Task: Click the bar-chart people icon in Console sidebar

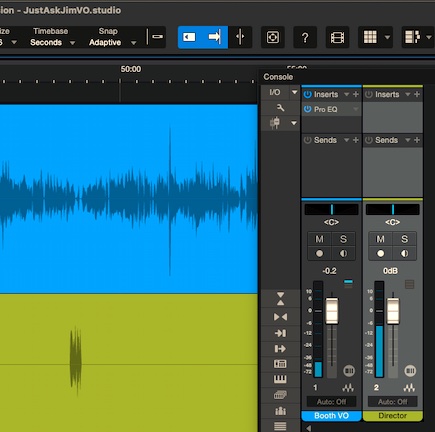Action: coord(280,411)
